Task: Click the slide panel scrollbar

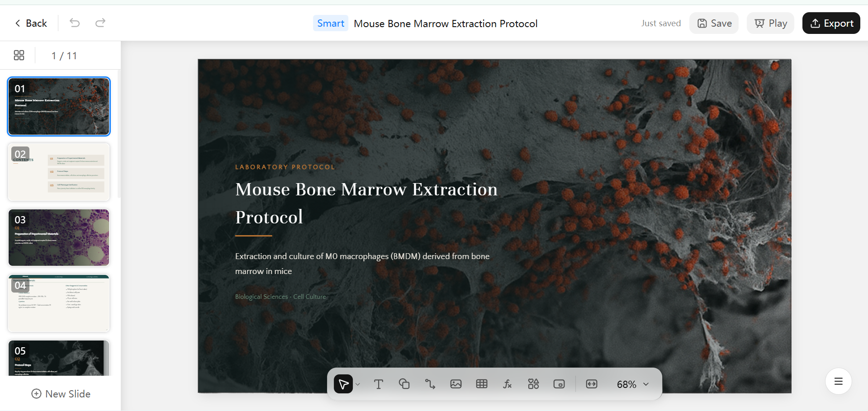Action: coord(119,133)
